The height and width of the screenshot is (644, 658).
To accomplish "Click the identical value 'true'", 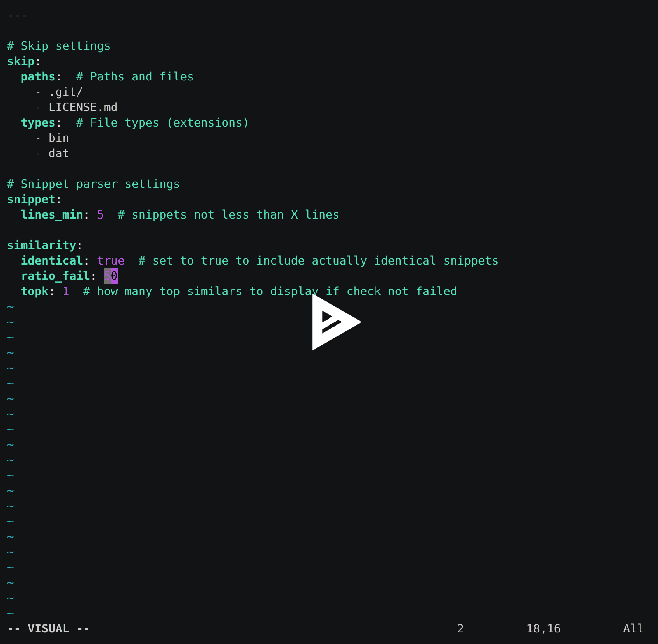I will (x=111, y=261).
